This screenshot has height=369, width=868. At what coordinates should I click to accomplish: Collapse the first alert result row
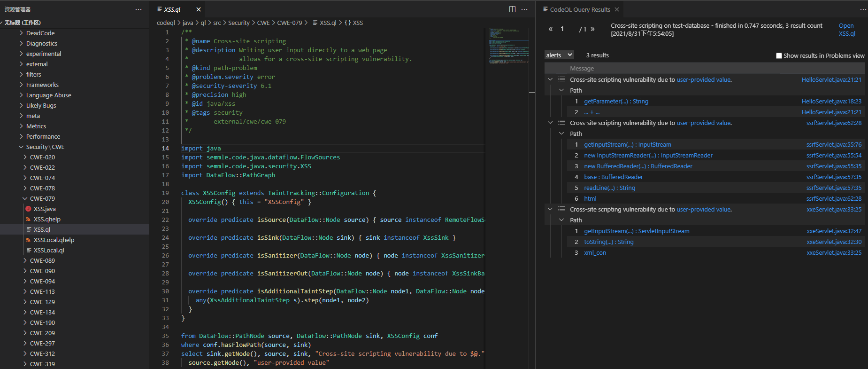tap(550, 79)
